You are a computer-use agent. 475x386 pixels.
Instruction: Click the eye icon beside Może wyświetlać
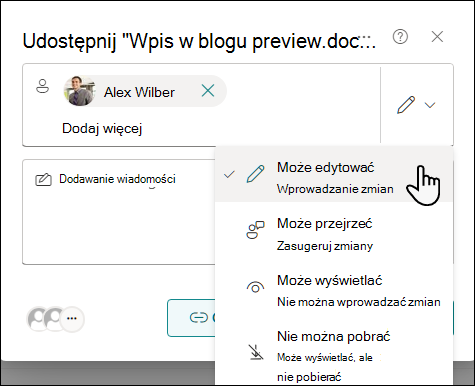pos(255,287)
